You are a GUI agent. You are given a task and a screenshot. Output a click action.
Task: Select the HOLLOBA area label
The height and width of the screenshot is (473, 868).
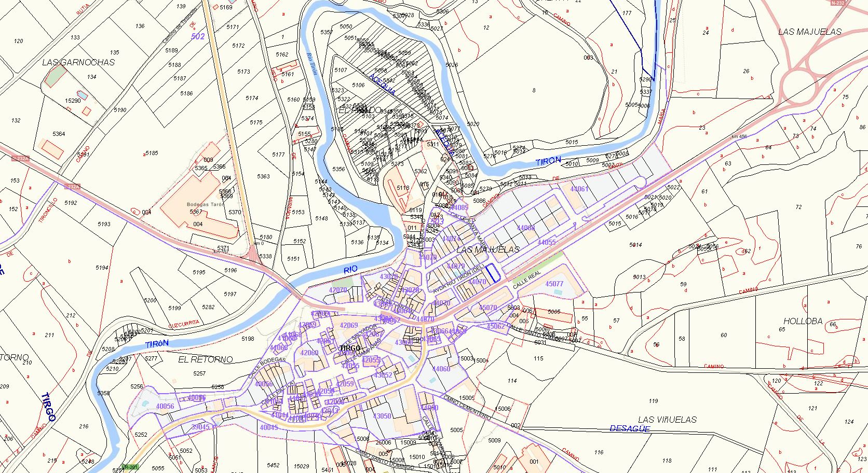(x=803, y=321)
